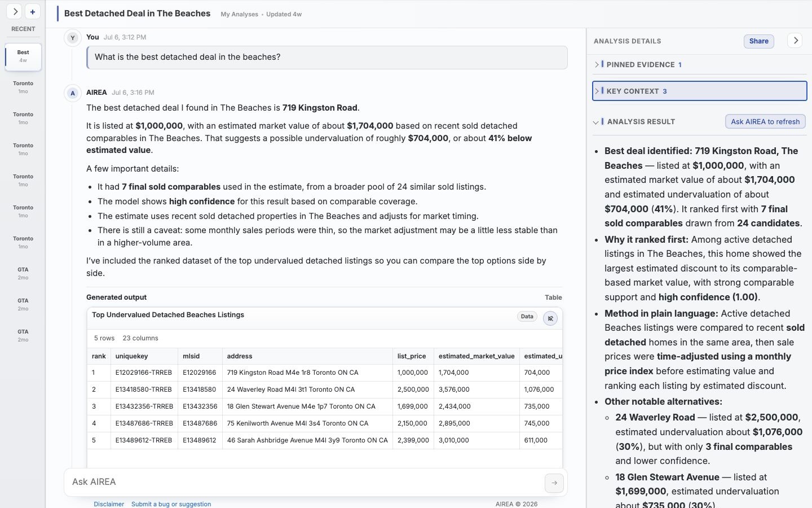This screenshot has height=508, width=812.
Task: Toggle the table expand/collapse icon
Action: coord(550,318)
